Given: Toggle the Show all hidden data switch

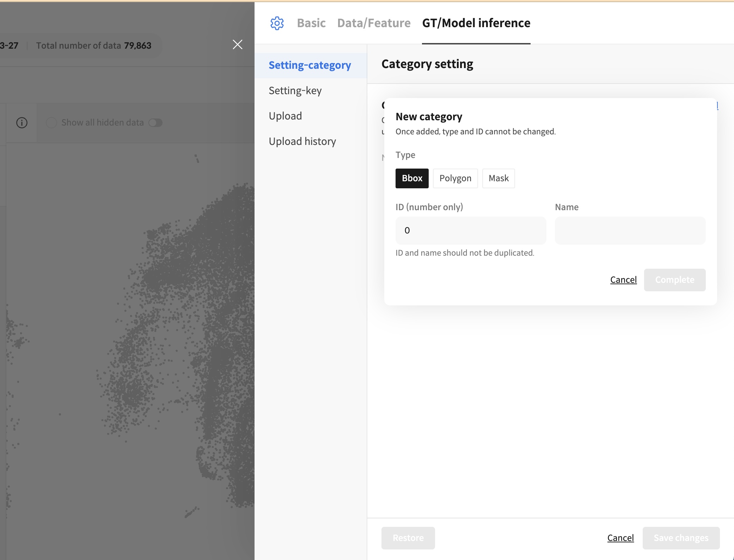Looking at the screenshot, I should pos(155,123).
